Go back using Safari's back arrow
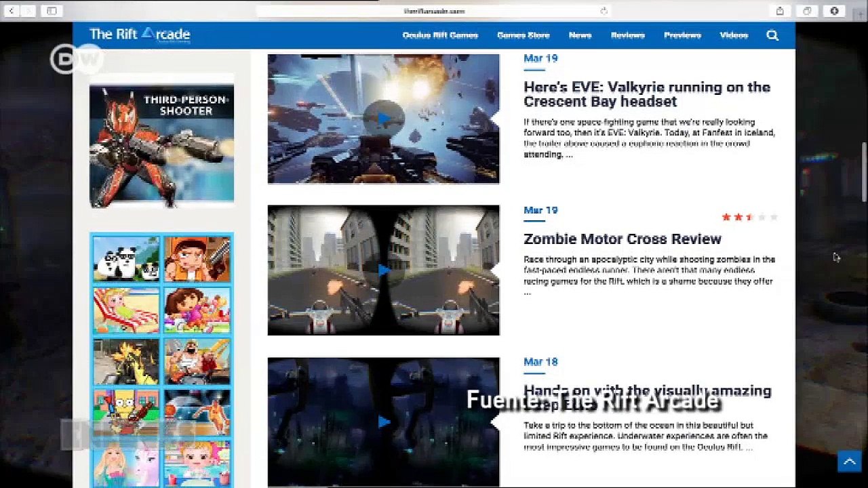The width and height of the screenshot is (868, 488). click(12, 11)
